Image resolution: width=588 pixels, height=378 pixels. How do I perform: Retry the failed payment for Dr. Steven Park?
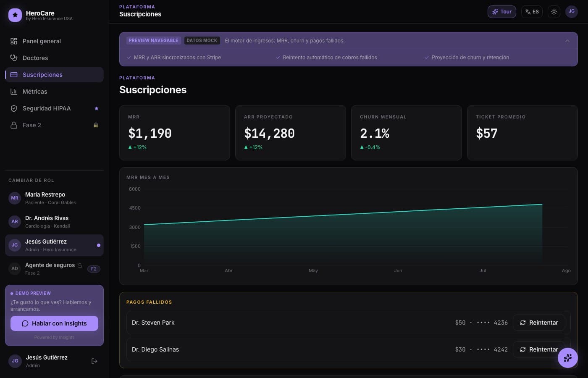point(539,323)
